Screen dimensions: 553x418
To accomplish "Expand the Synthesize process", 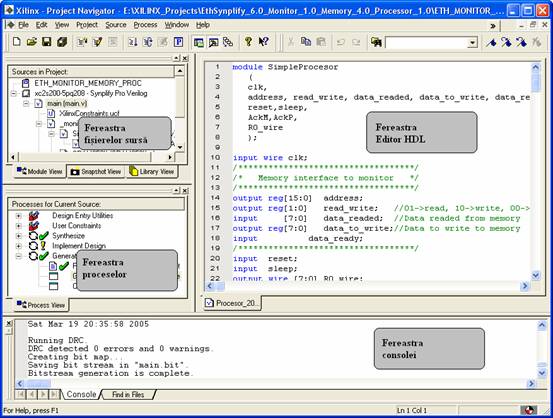I will coord(18,236).
